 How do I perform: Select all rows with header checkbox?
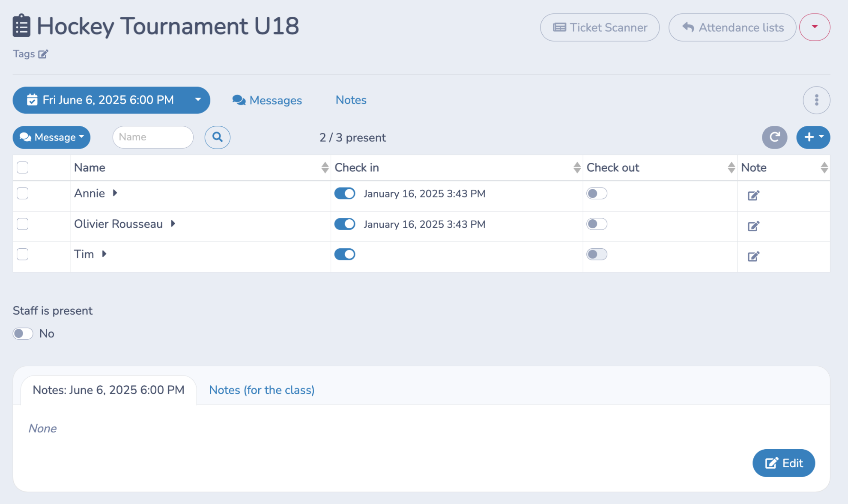[23, 167]
